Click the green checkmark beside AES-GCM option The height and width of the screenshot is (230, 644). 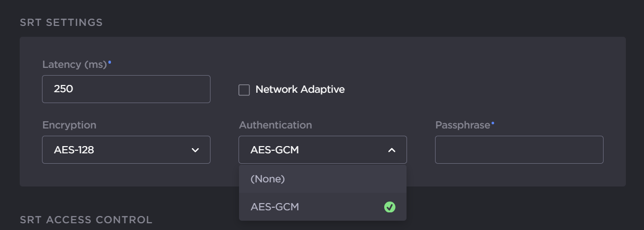coord(389,207)
